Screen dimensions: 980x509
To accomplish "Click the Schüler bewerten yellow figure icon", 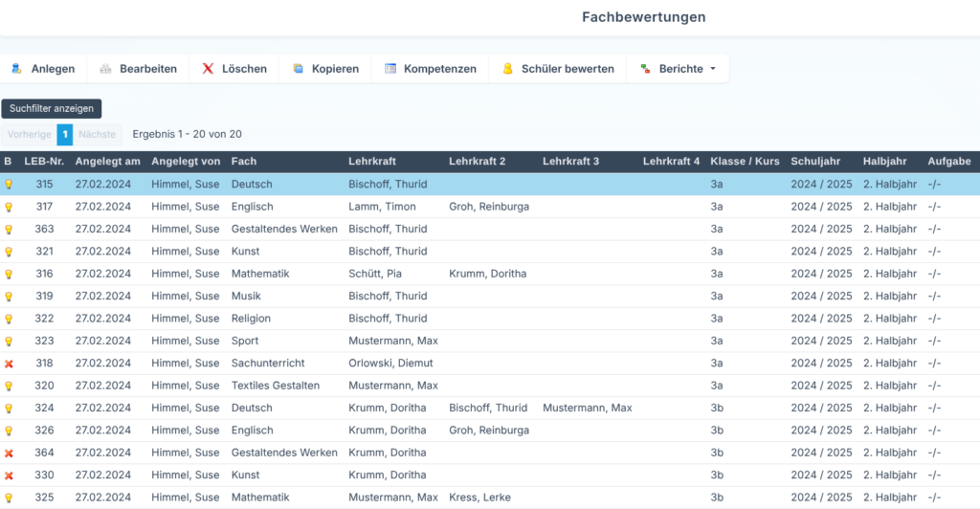I will pyautogui.click(x=507, y=69).
